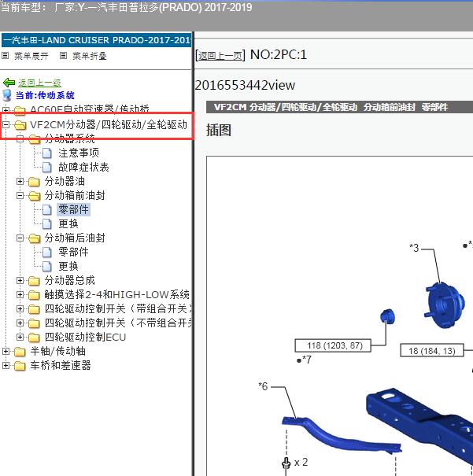Click folder icon of 四轮驱动控制开关（不带组合开关）

(35, 323)
